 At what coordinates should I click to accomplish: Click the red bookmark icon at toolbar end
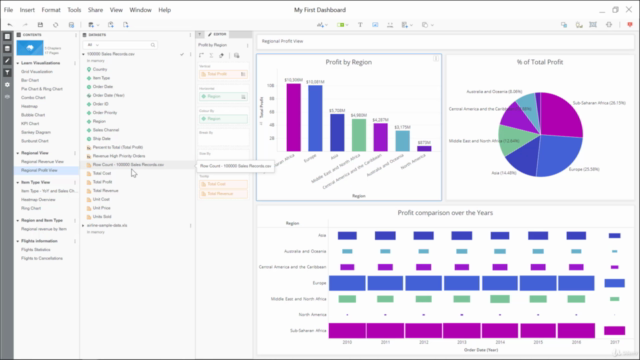pyautogui.click(x=630, y=25)
